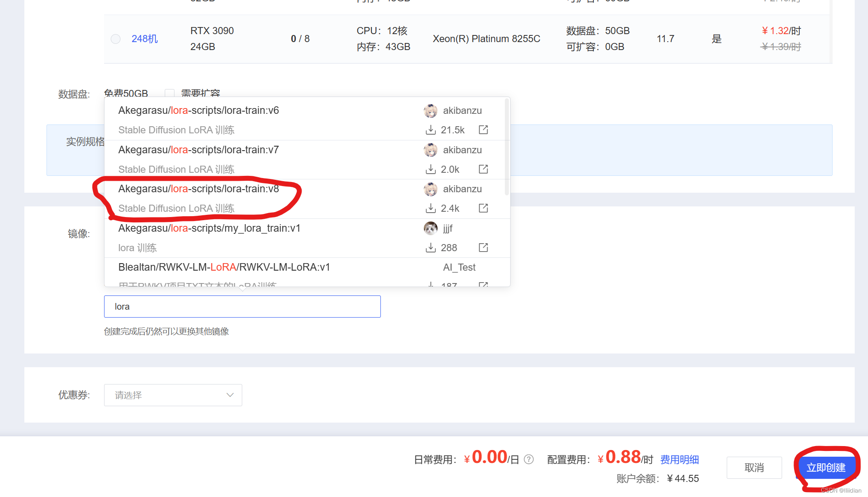Screen dimensions: 868x497
Task: Click the 取消 button
Action: [754, 468]
